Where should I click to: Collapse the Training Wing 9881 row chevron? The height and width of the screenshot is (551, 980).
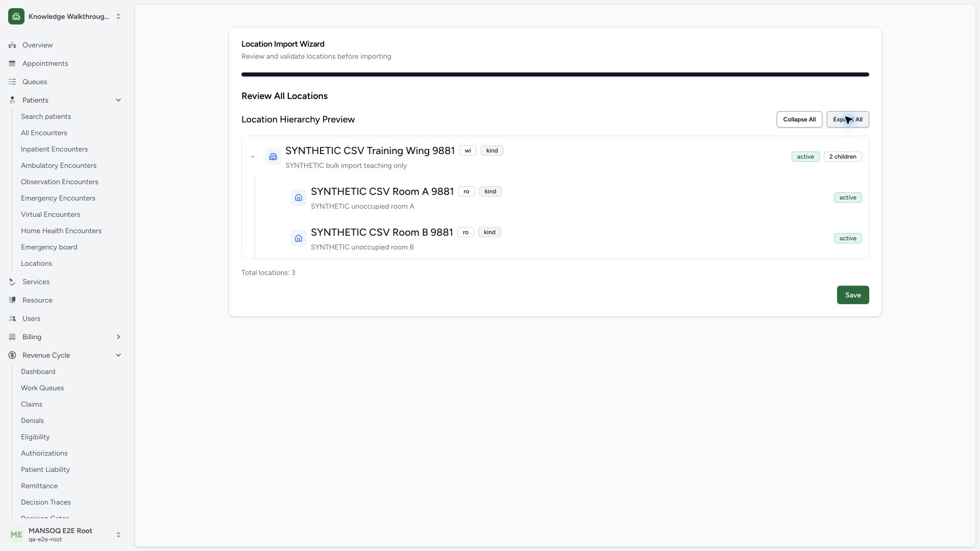(x=253, y=157)
